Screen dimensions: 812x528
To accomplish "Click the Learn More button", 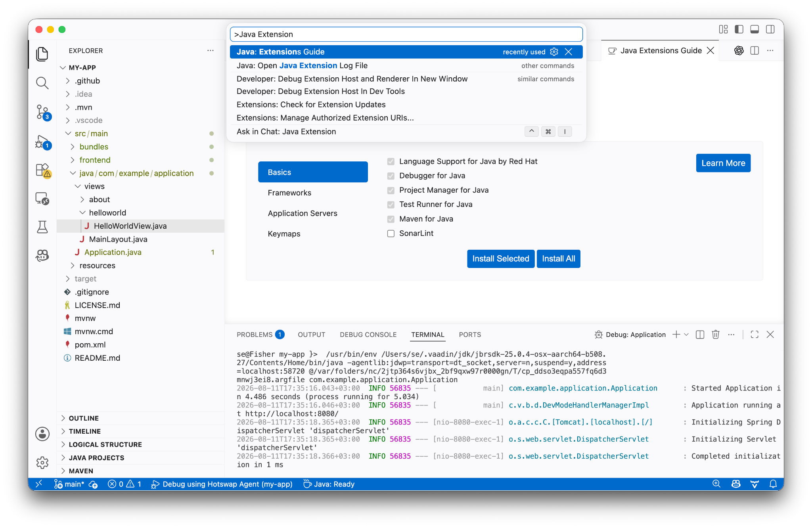I will pyautogui.click(x=723, y=163).
